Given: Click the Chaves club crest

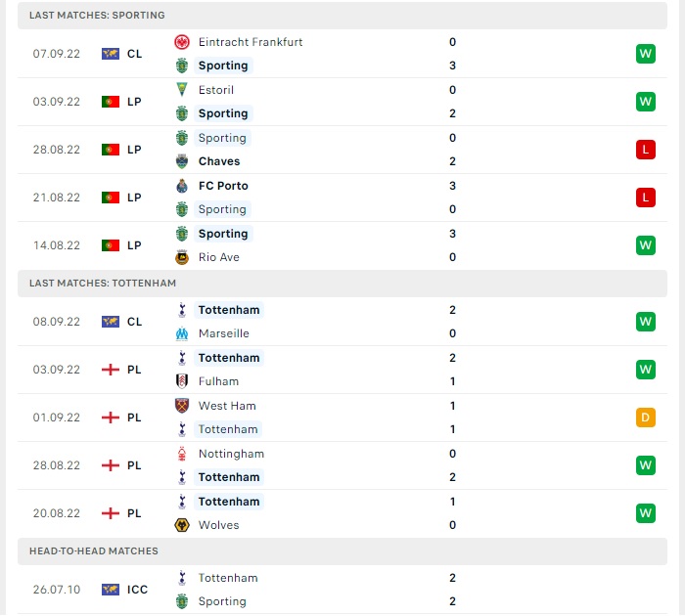Looking at the screenshot, I should (x=182, y=161).
